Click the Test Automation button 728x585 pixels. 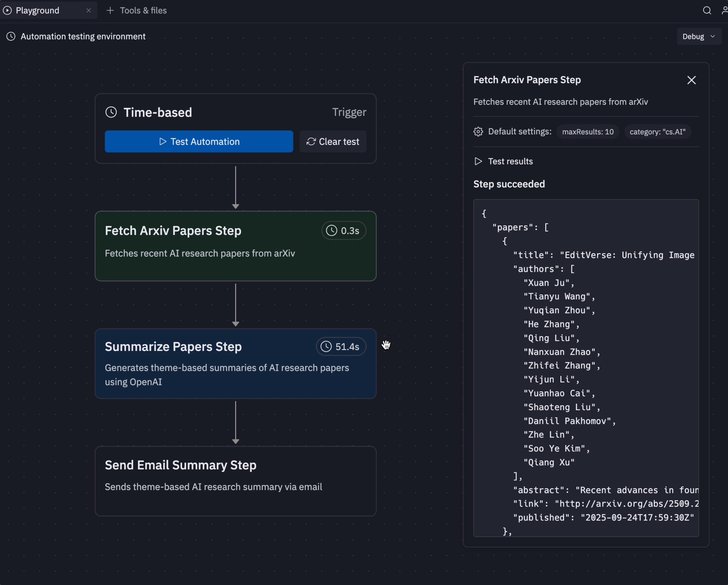[199, 142]
